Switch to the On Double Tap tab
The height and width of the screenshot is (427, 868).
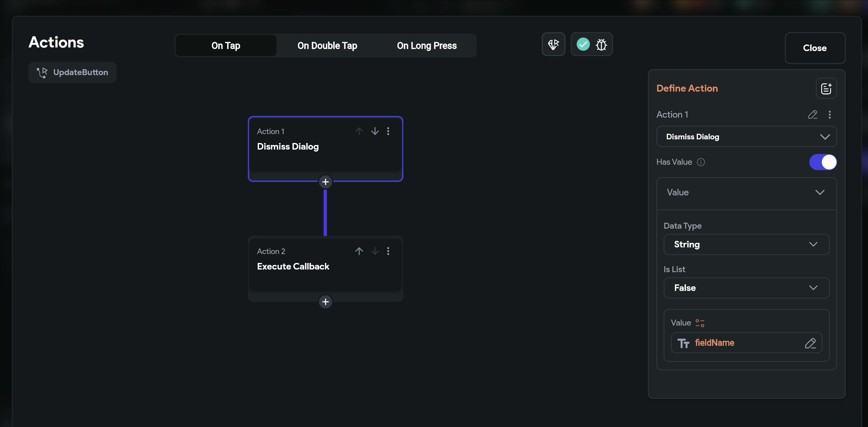click(327, 45)
